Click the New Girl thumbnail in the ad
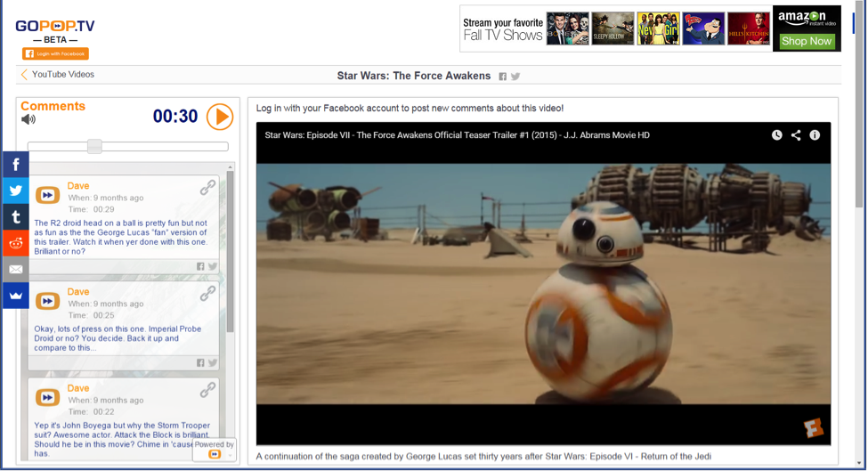 click(x=658, y=28)
